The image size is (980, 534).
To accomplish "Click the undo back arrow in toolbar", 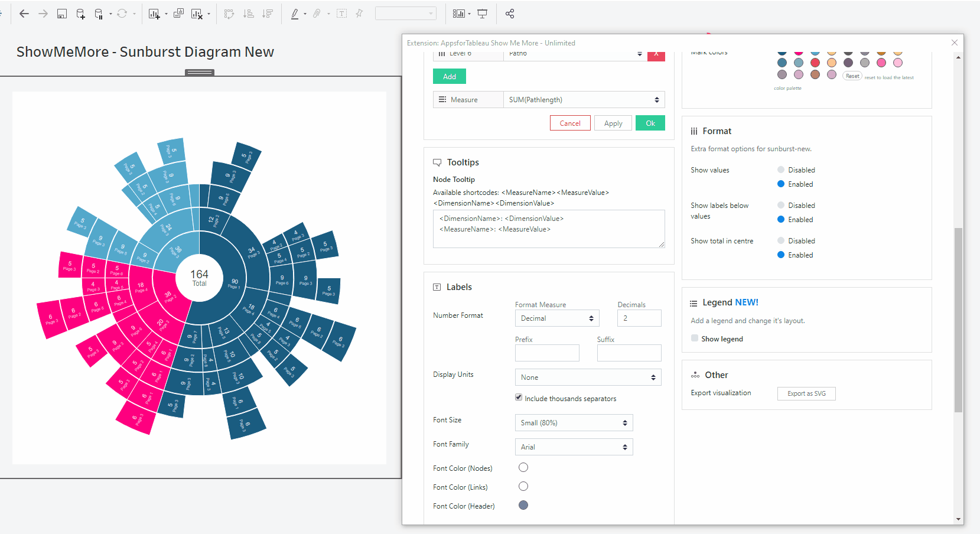I will pos(24,14).
